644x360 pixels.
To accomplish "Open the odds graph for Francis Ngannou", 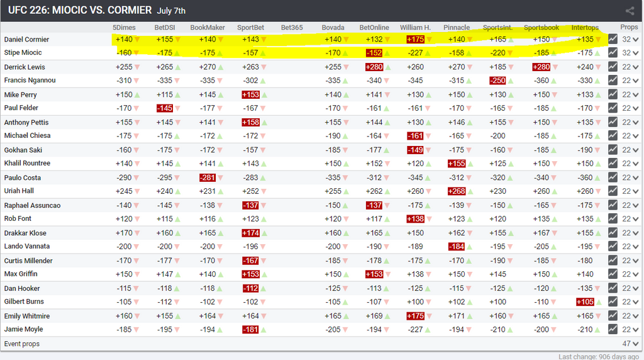I will pyautogui.click(x=613, y=80).
